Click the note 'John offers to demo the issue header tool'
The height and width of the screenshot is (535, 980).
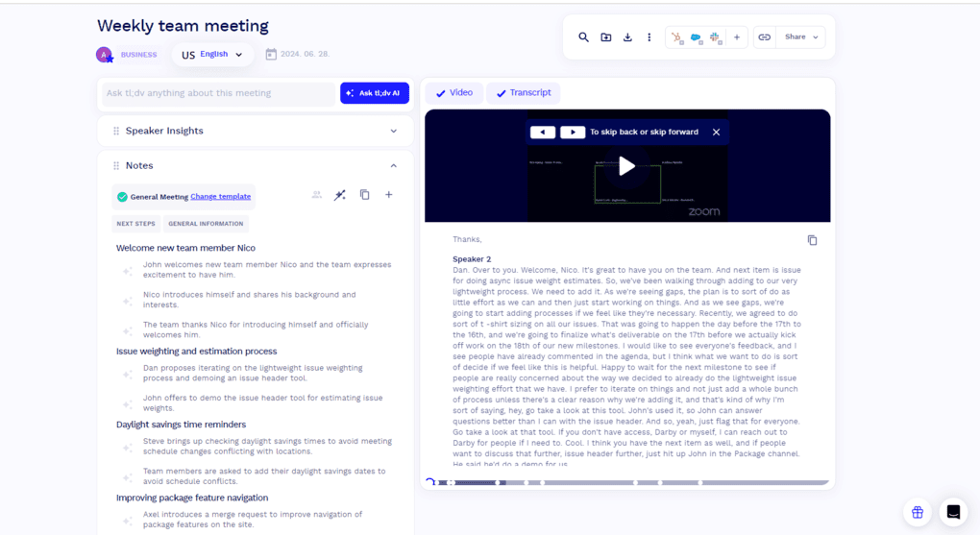pos(262,403)
